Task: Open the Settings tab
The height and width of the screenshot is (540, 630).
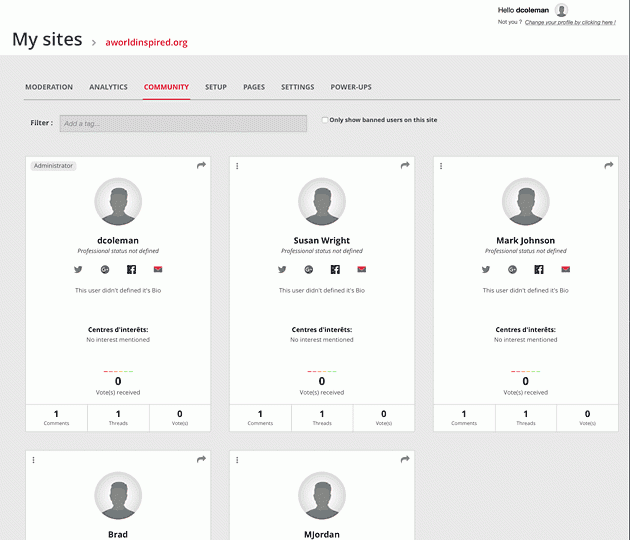Action: pyautogui.click(x=298, y=87)
